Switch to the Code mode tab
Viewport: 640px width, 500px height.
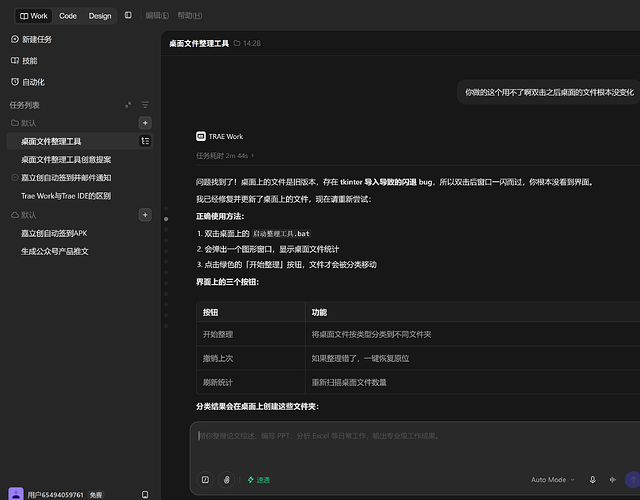tap(68, 16)
